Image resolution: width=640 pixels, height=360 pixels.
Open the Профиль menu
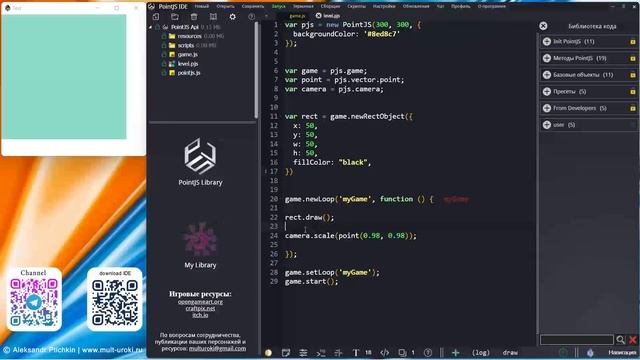point(460,6)
